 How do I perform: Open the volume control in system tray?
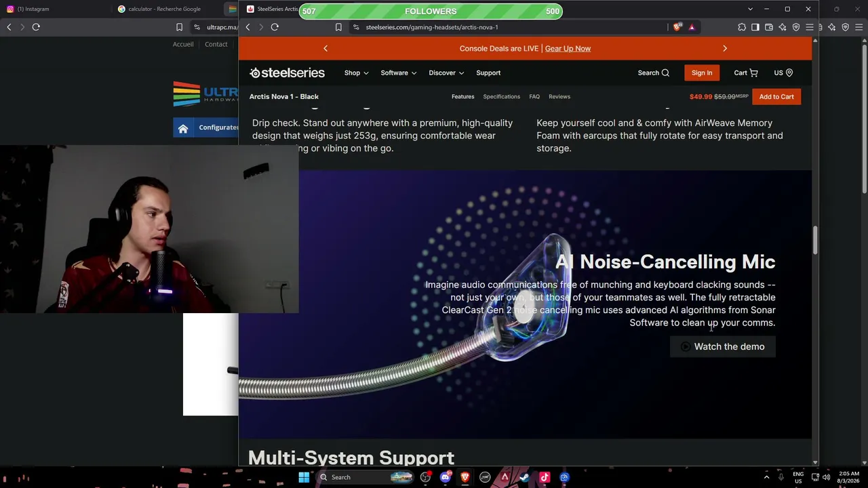point(826,477)
